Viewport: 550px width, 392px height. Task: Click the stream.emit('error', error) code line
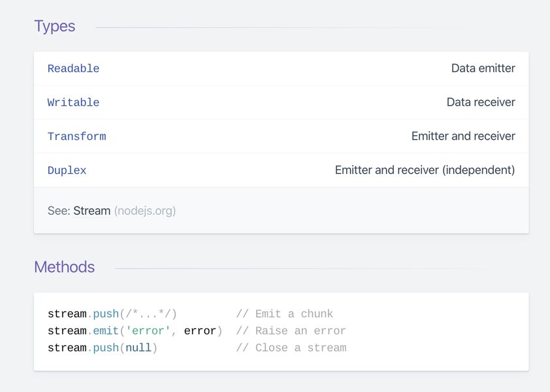135,331
